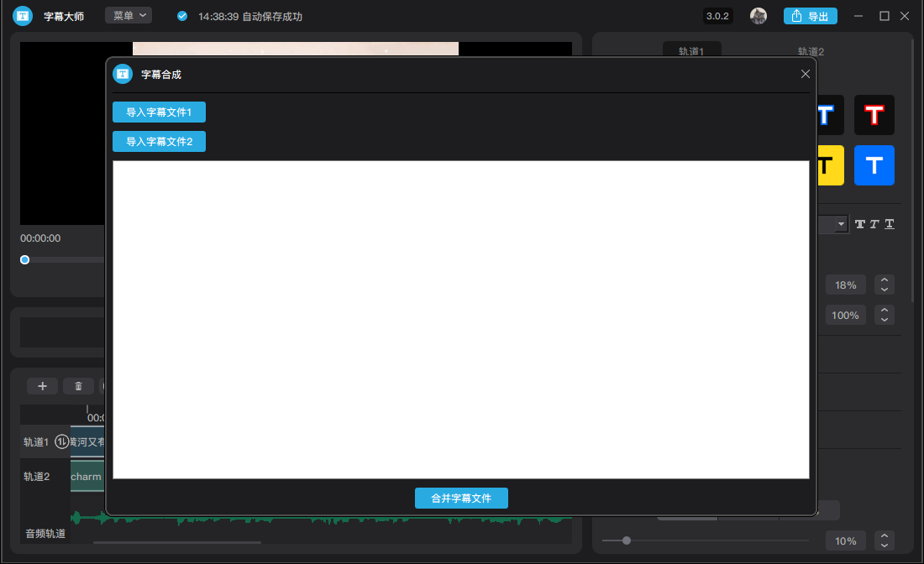Click the 10% value field
Screen dimensions: 924x564
pyautogui.click(x=845, y=540)
